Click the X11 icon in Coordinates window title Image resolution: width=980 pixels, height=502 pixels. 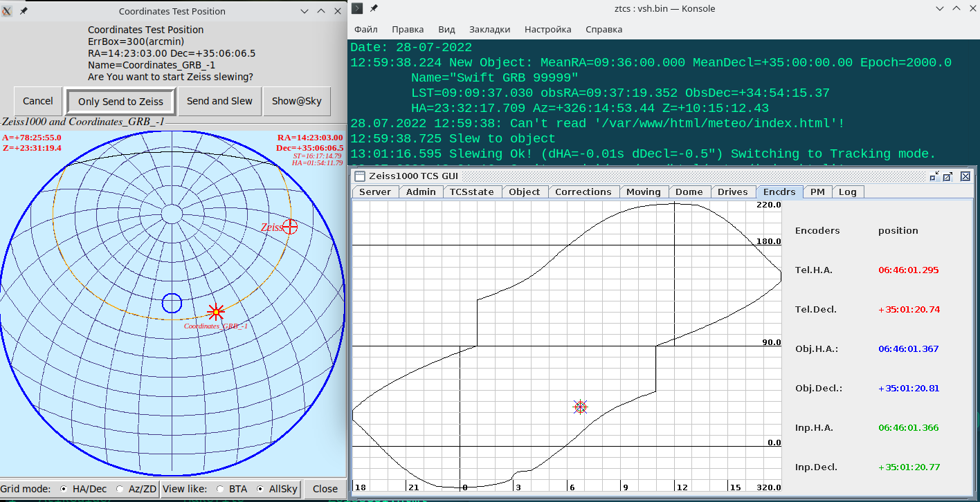tap(7, 11)
